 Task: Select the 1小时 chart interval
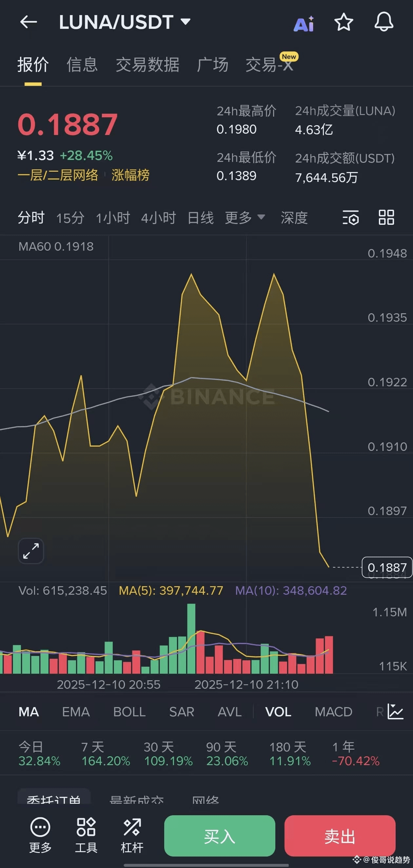tap(113, 218)
